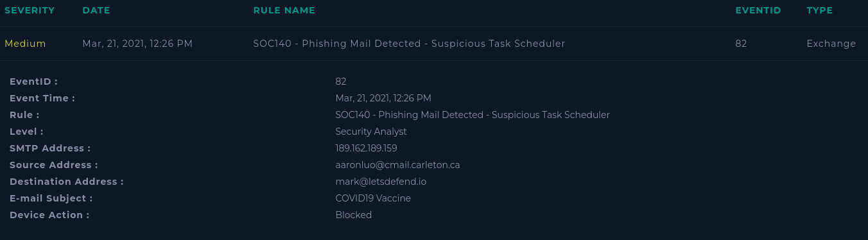Click the Event Time value in details
The height and width of the screenshot is (240, 868).
tap(383, 98)
